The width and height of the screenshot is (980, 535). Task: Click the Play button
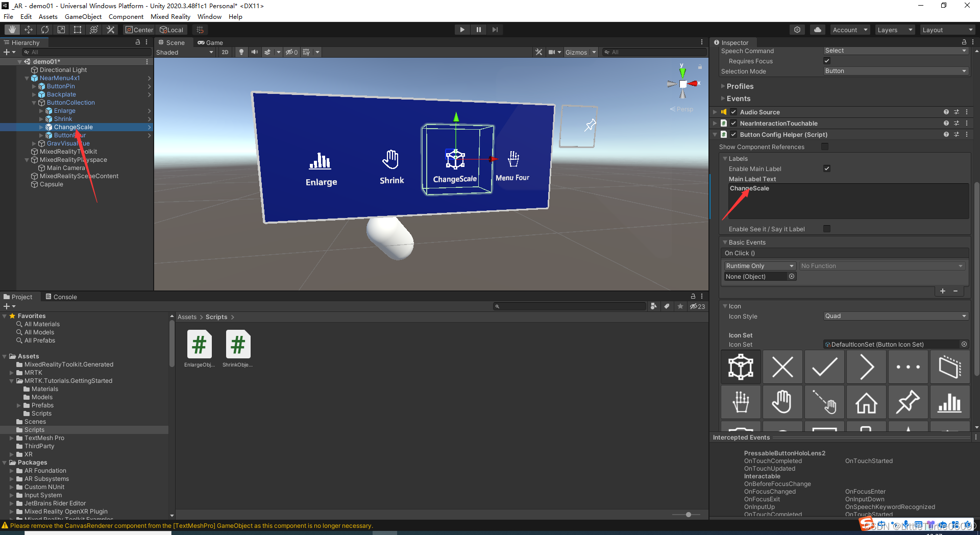pyautogui.click(x=462, y=30)
